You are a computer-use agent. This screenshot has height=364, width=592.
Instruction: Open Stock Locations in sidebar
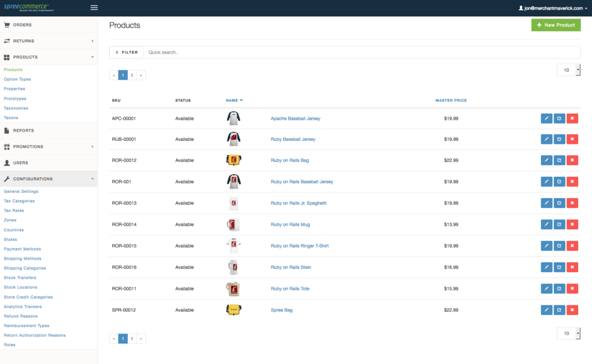coord(20,287)
